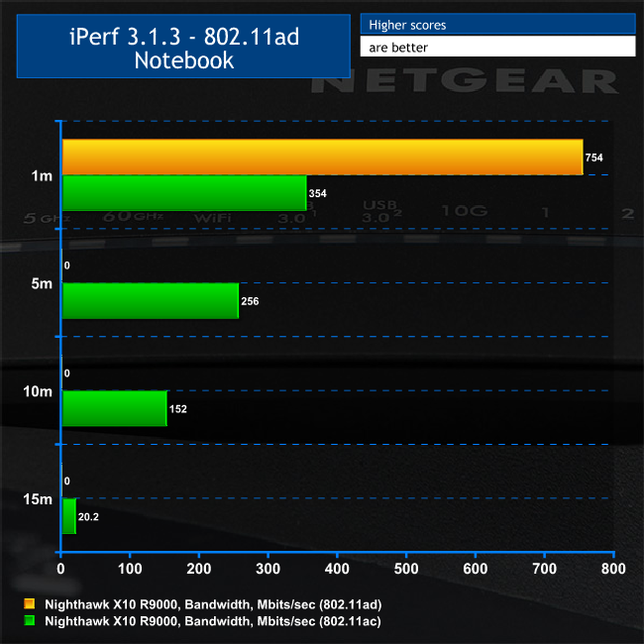
Task: Click the 800 tick on the x-axis
Action: [612, 570]
